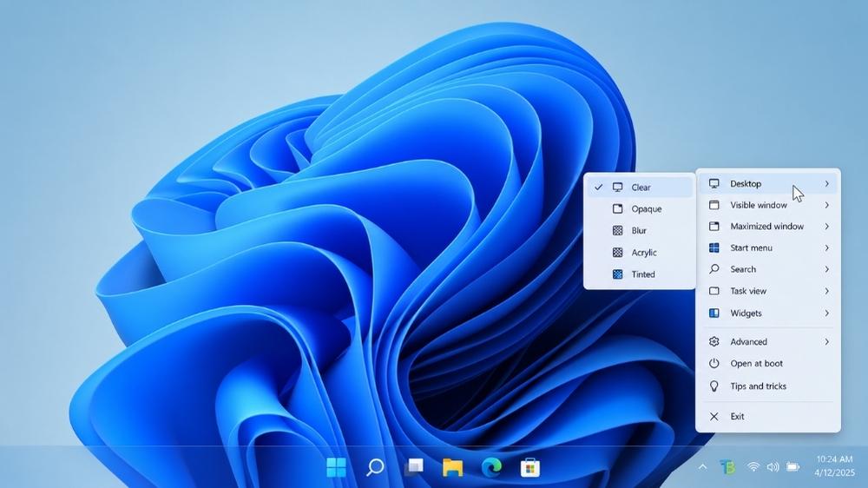Image resolution: width=868 pixels, height=488 pixels.
Task: Open the TranslucentTB tray icon
Action: point(727,467)
